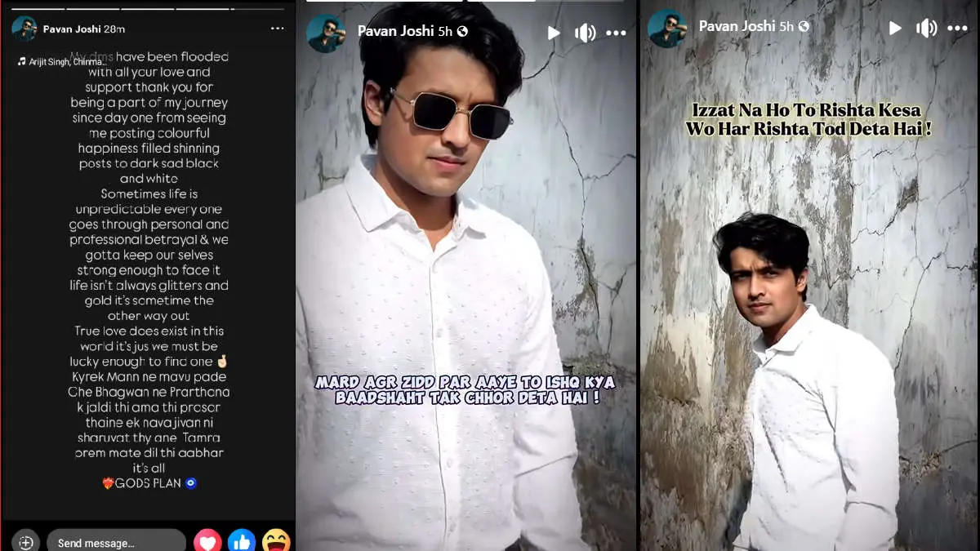Click the thumbs-up Like reaction icon
Viewport: 980px width, 551px height.
242,540
